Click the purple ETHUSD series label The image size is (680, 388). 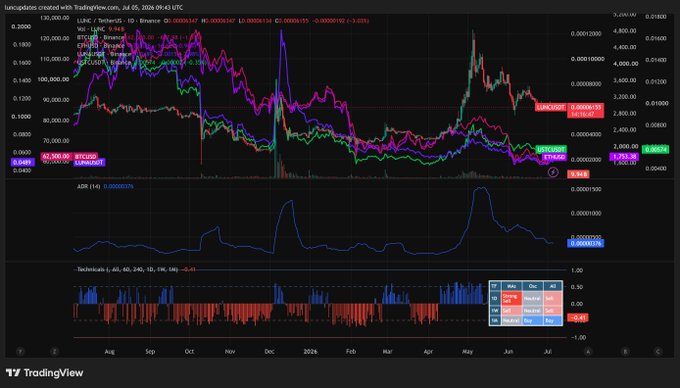[x=554, y=157]
